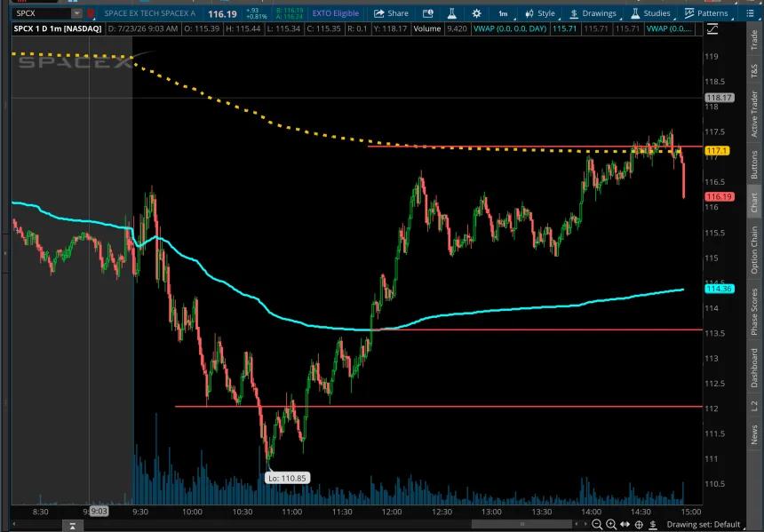This screenshot has width=764, height=532.
Task: Open the News sidebar tab
Action: [x=754, y=434]
